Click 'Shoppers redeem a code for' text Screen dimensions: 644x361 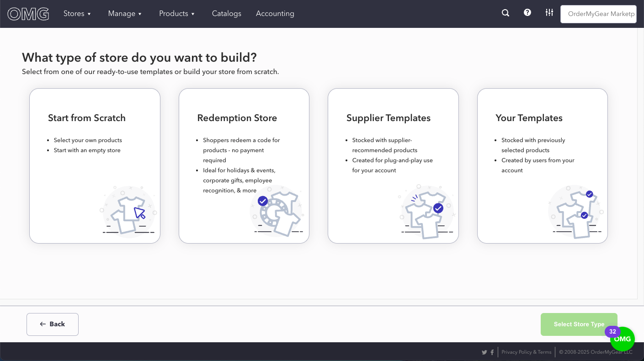click(241, 140)
